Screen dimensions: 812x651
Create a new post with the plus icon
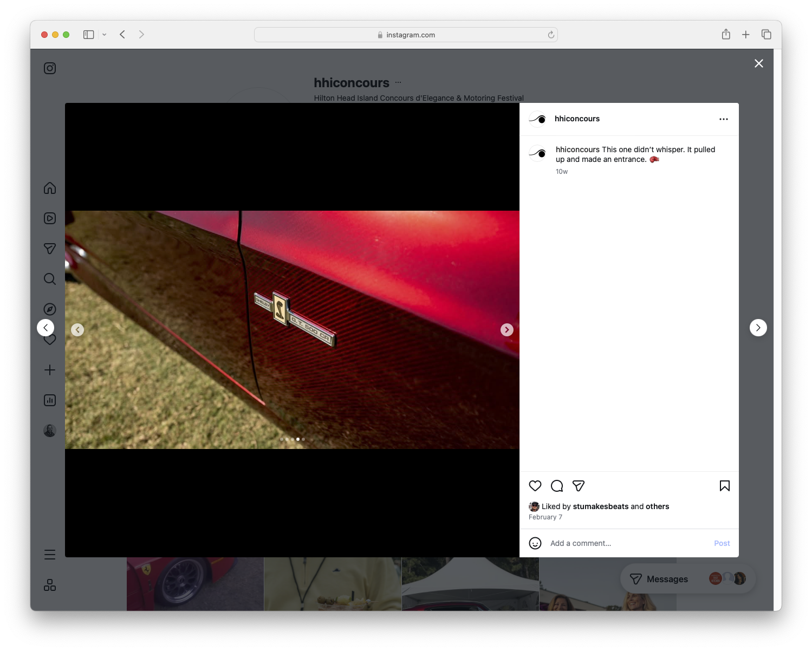click(x=49, y=370)
